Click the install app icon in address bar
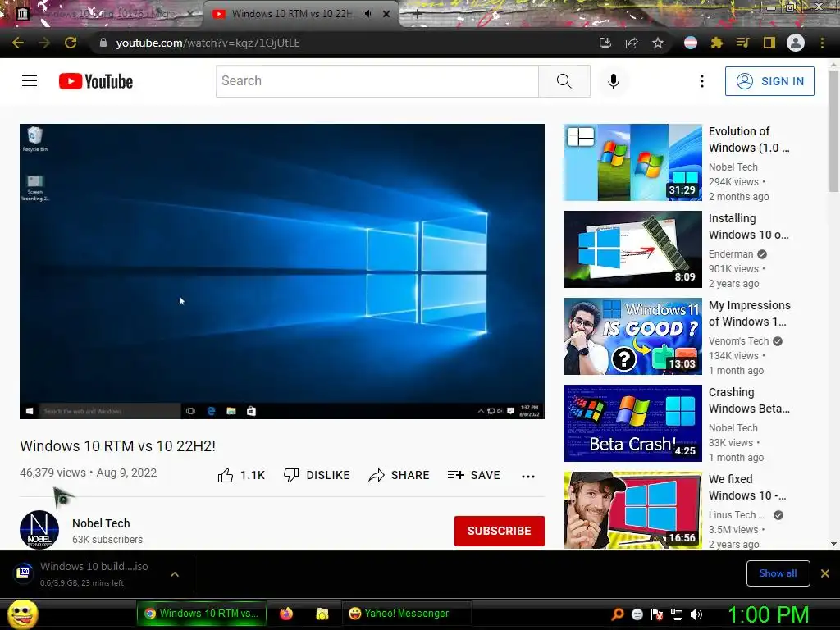Image resolution: width=840 pixels, height=630 pixels. tap(605, 43)
